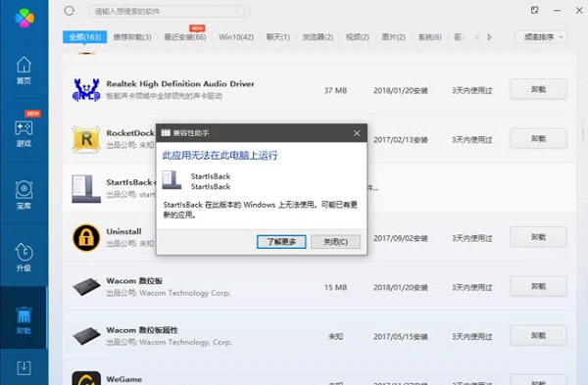The height and width of the screenshot is (385, 588).
Task: Select the 卸载 uninstall section in sidebar
Action: pyautogui.click(x=24, y=319)
